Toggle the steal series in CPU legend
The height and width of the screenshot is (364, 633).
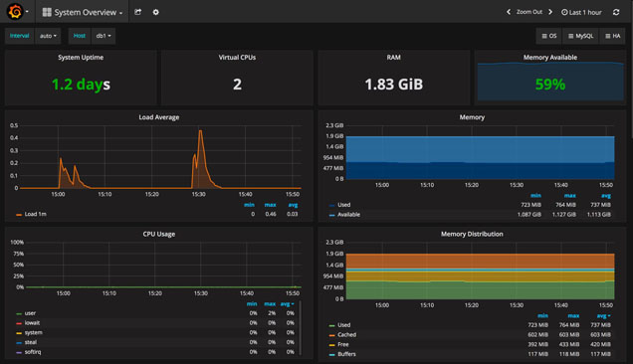[31, 342]
